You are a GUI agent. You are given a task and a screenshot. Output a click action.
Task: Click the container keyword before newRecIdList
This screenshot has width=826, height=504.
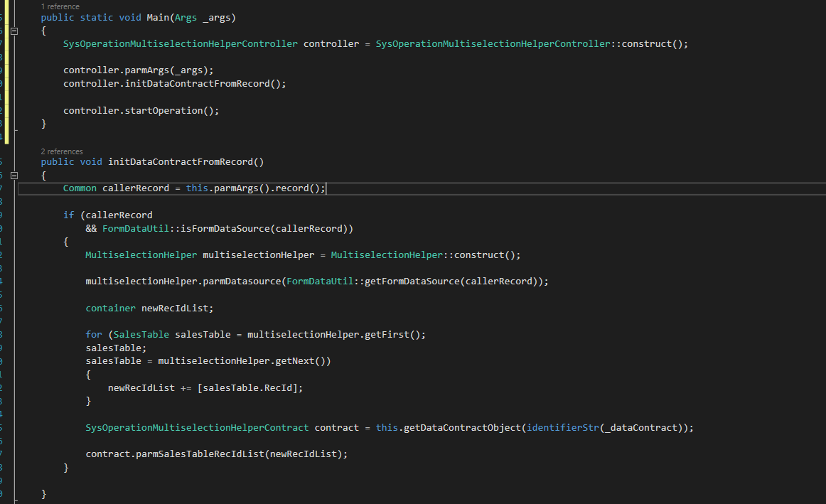(x=110, y=307)
